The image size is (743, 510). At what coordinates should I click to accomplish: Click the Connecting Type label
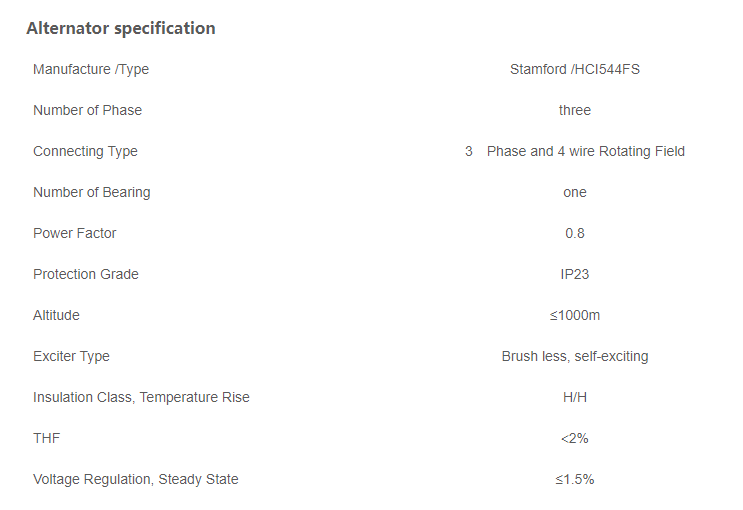pos(85,151)
